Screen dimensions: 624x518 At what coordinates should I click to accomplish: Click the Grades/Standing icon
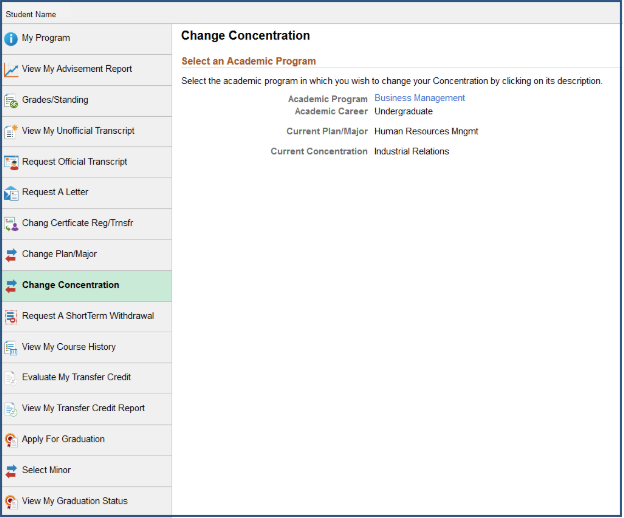pyautogui.click(x=11, y=101)
